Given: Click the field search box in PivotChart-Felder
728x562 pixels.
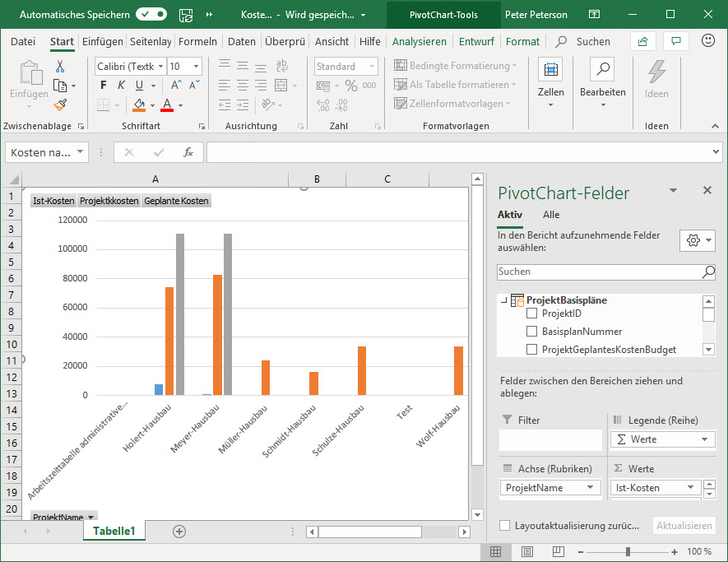Looking at the screenshot, I should (x=606, y=272).
